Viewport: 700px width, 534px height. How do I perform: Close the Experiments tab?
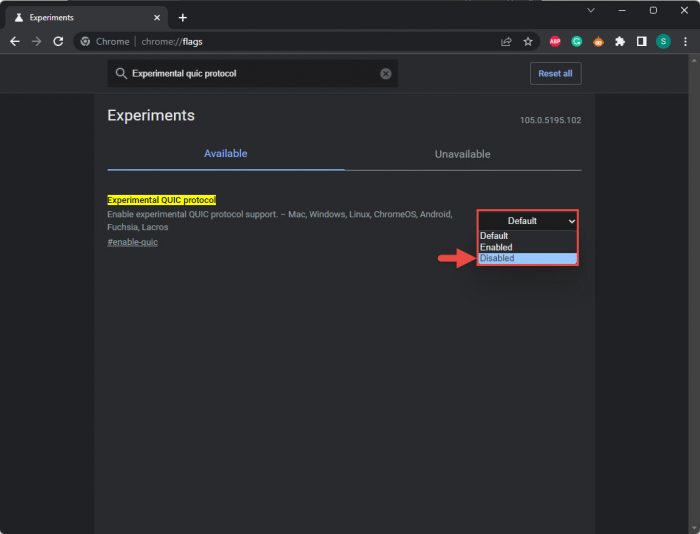157,18
